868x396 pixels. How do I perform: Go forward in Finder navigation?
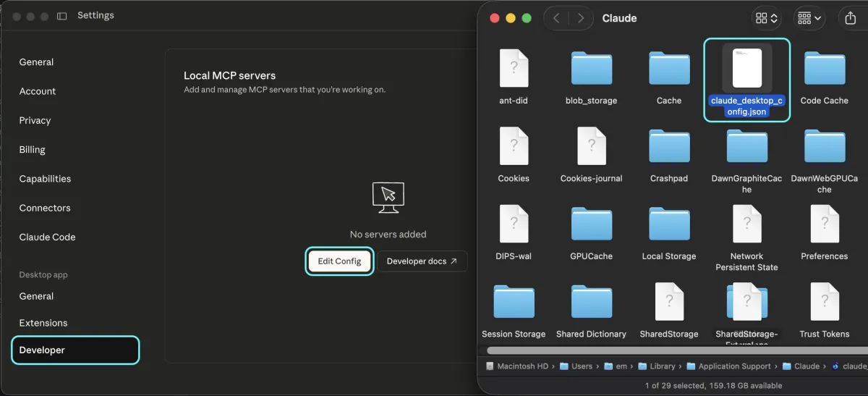(x=580, y=18)
